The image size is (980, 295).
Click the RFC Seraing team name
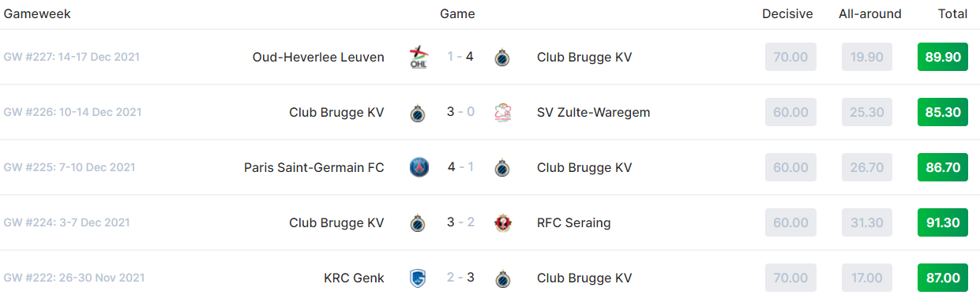(x=574, y=222)
